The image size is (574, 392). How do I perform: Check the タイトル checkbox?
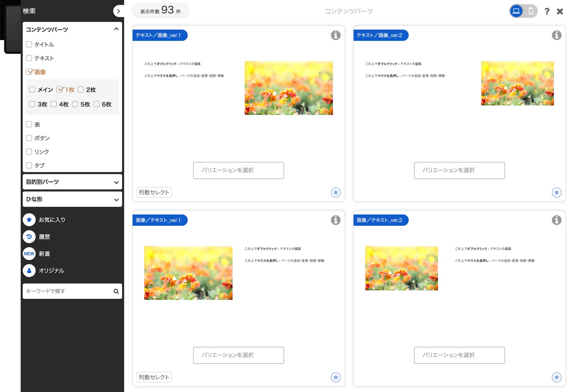pyautogui.click(x=29, y=44)
